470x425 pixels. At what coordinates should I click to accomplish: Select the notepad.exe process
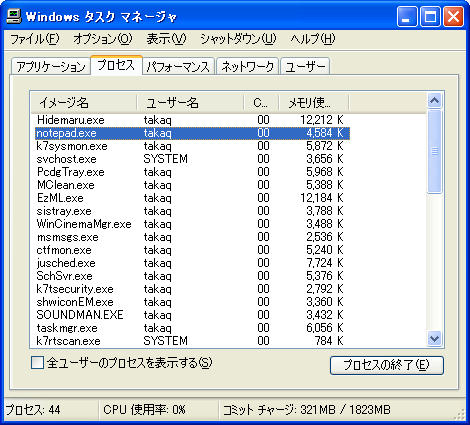[x=192, y=133]
